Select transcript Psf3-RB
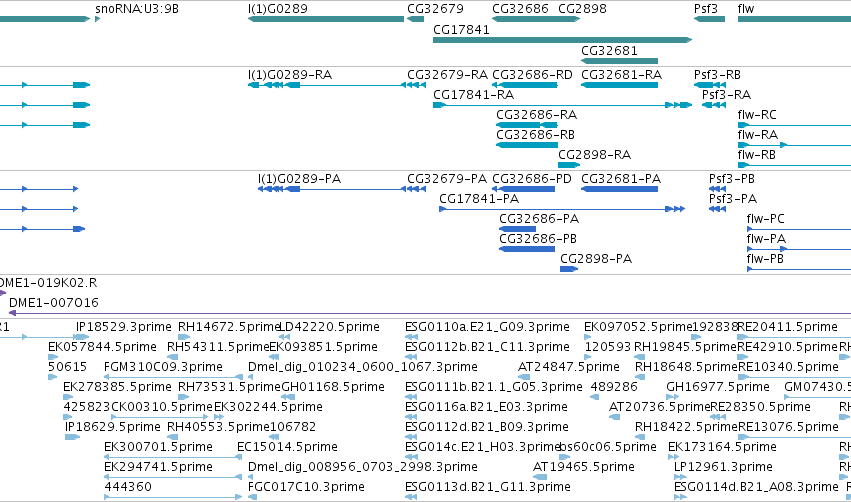This screenshot has width=851, height=502. tap(717, 74)
